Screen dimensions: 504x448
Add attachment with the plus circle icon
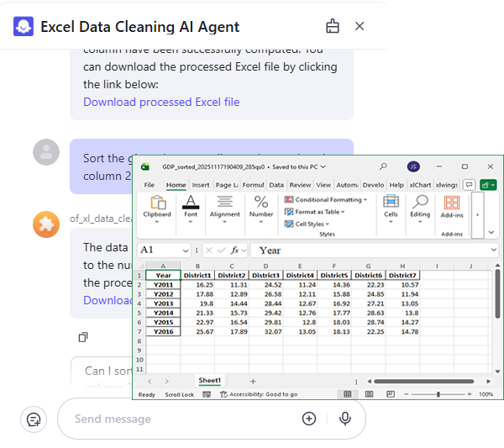(309, 419)
